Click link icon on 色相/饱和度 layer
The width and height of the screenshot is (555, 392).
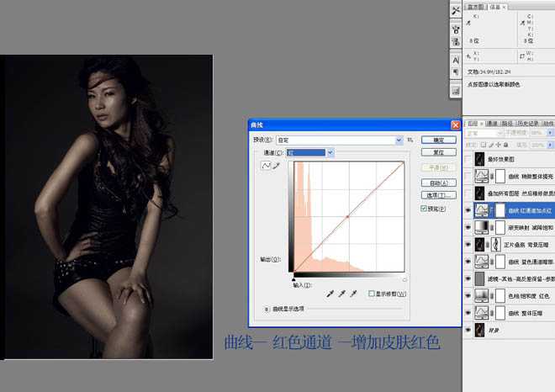[492, 295]
